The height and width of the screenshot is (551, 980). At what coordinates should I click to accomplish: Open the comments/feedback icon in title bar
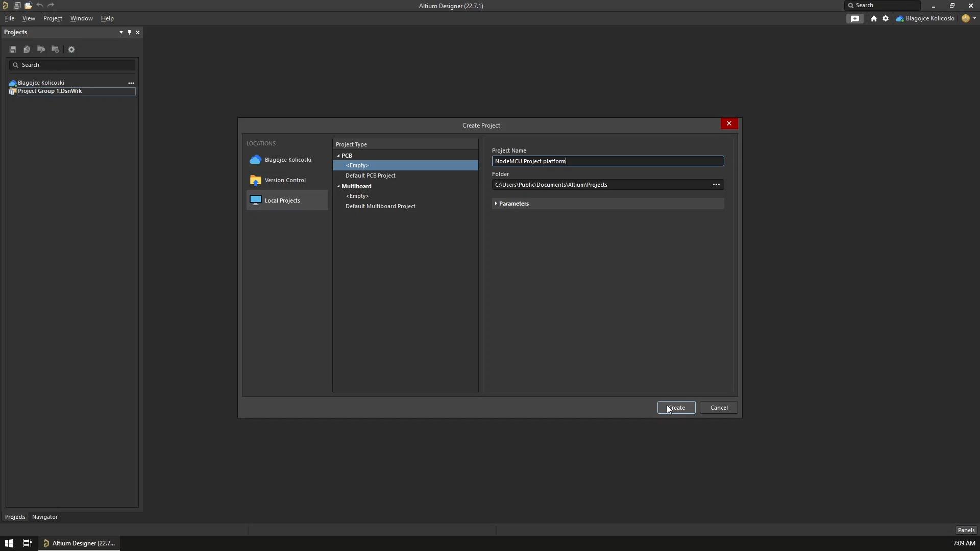[855, 18]
